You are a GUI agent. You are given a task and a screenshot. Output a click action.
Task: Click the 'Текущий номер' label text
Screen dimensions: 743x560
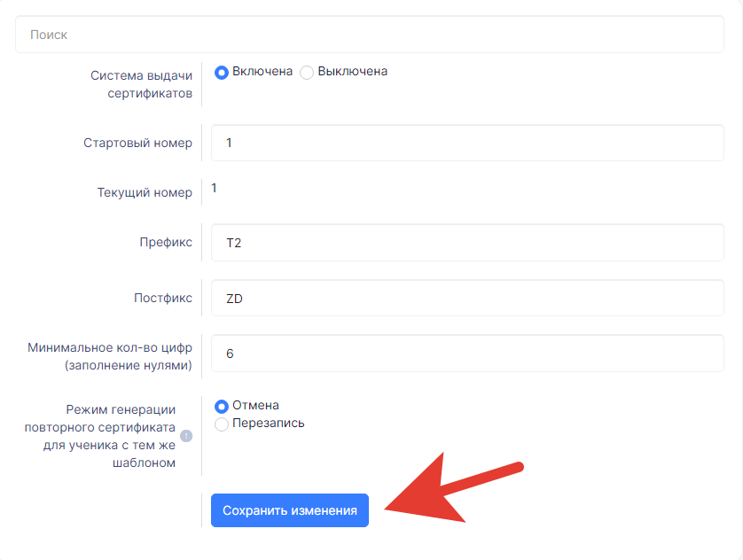(x=145, y=192)
